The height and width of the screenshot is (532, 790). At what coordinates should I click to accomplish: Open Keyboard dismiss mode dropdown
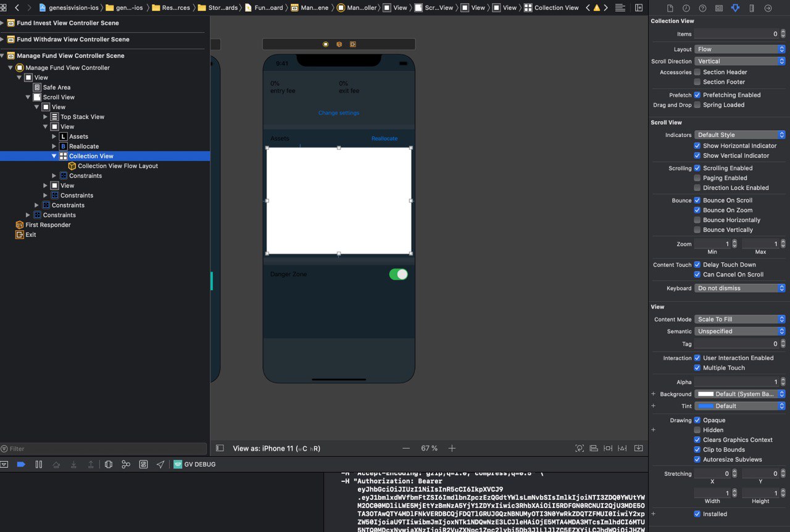[740, 288]
